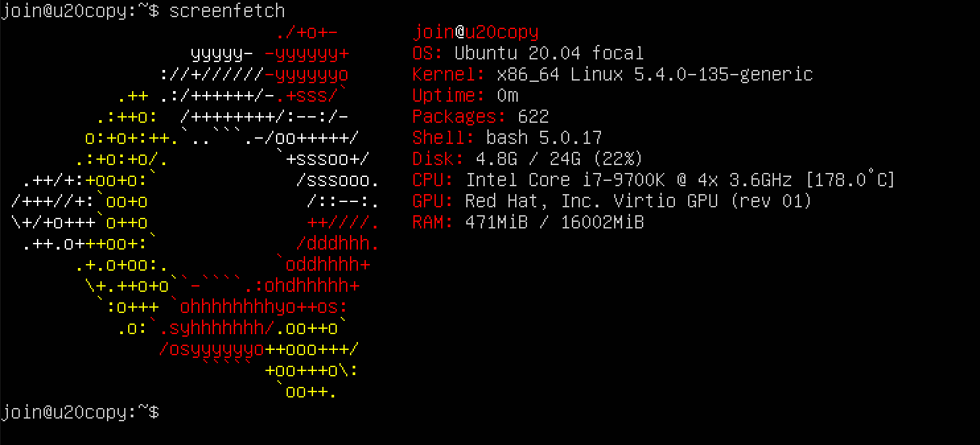Viewport: 980px width, 445px height.
Task: Click the "Virtio GPU" device text
Action: [x=665, y=201]
